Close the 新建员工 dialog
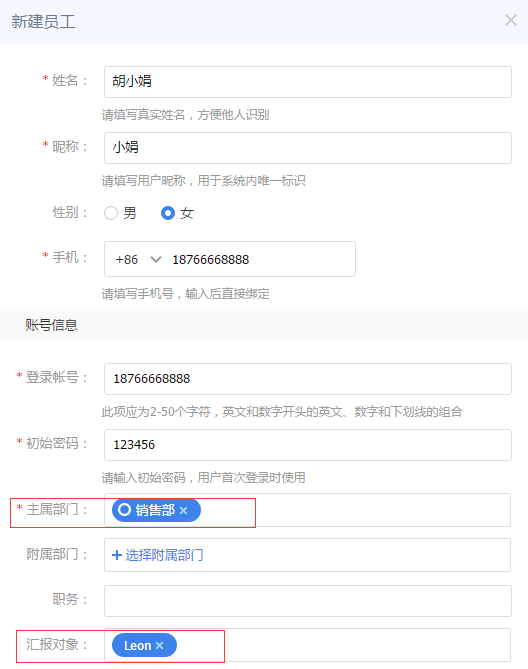This screenshot has width=528, height=669. (511, 20)
